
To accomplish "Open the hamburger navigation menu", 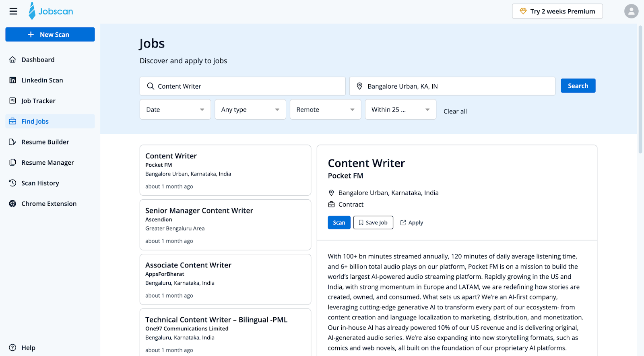I will (x=13, y=11).
